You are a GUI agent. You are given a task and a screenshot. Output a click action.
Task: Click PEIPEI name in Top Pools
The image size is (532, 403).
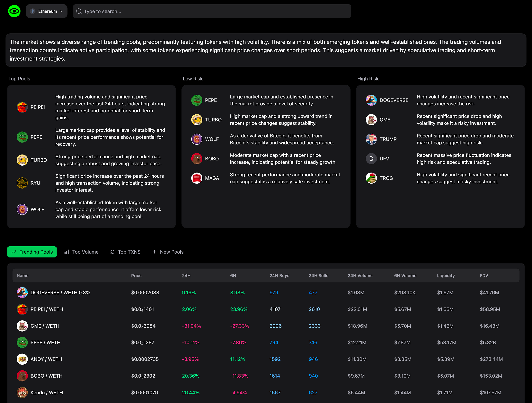pos(38,107)
